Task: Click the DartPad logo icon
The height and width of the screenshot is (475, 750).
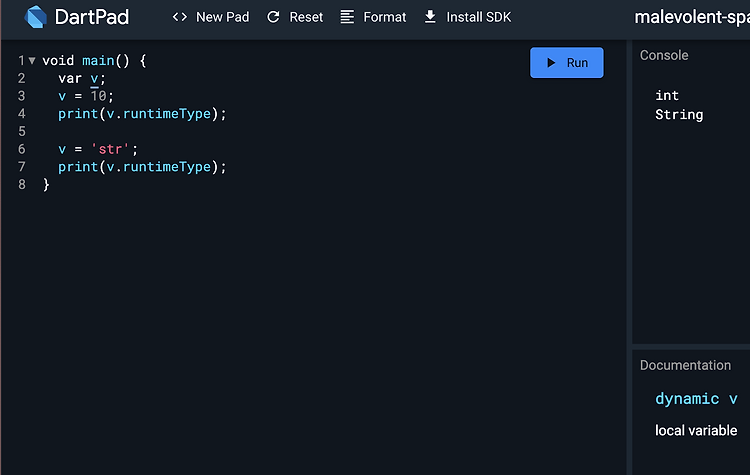Action: tap(35, 17)
